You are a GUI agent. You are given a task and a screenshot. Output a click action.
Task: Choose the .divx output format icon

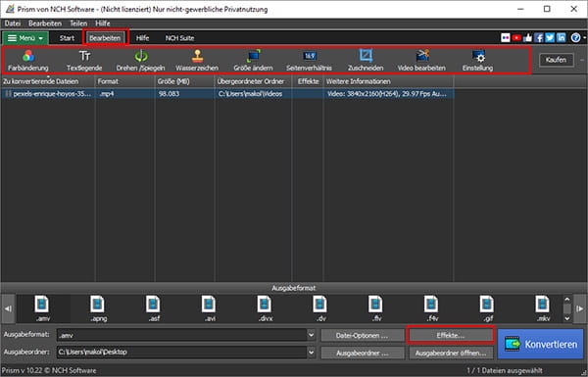[266, 308]
